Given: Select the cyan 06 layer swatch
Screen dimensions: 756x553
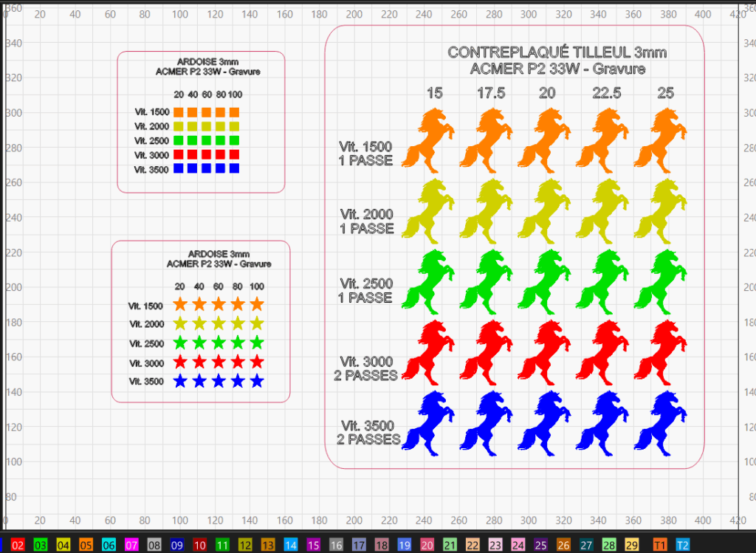Looking at the screenshot, I should pos(109,546).
